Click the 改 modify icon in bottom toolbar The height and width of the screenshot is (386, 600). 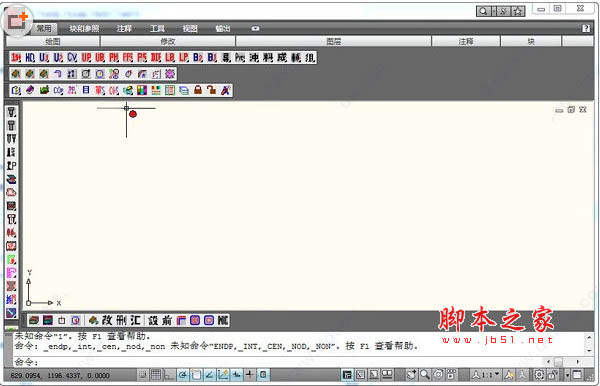(x=107, y=320)
